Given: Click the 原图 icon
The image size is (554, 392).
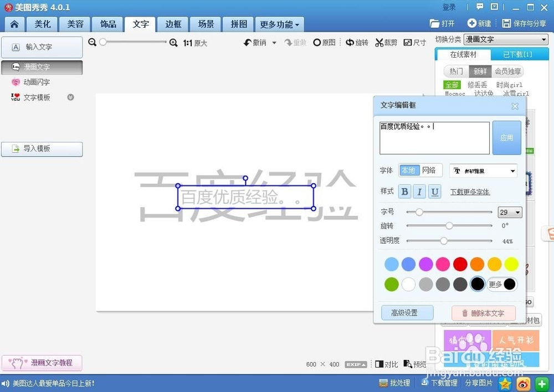Looking at the screenshot, I should [x=317, y=43].
